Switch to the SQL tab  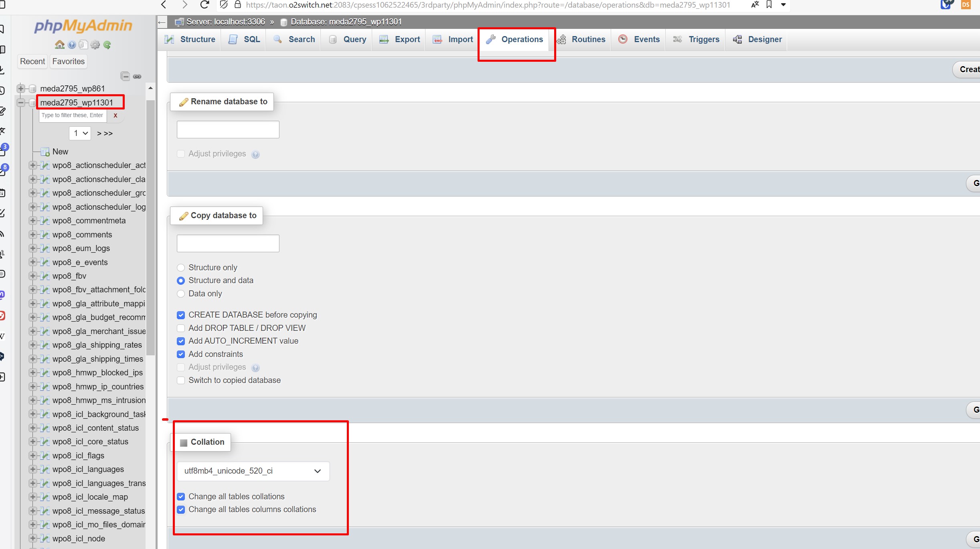[244, 39]
